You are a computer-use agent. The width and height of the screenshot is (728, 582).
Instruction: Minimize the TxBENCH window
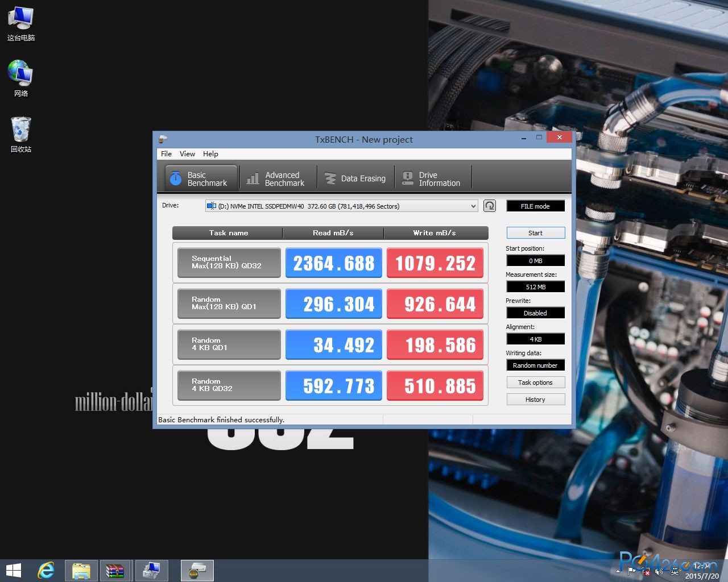[524, 138]
